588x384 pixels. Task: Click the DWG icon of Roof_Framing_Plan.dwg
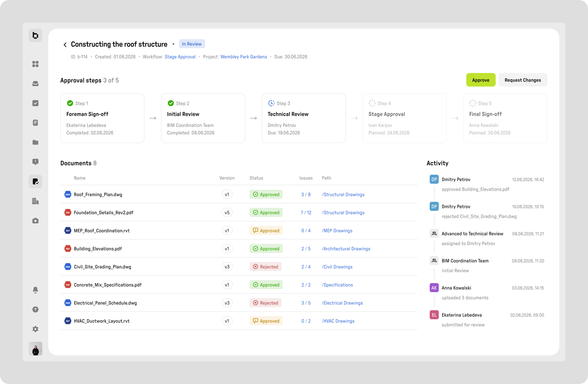(68, 195)
